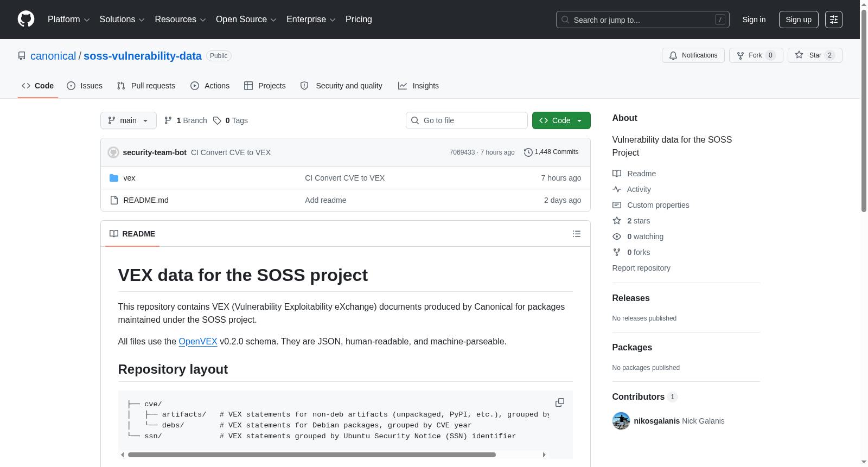Click the star icon in the Star button

799,55
